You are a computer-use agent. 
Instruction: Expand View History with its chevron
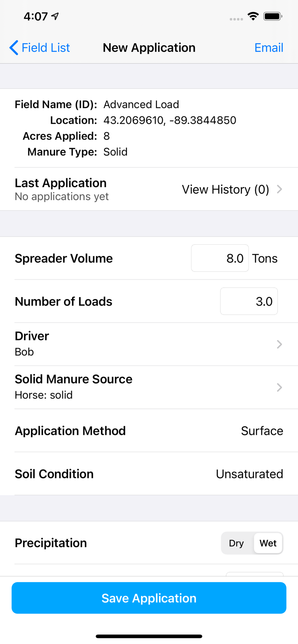coord(280,189)
